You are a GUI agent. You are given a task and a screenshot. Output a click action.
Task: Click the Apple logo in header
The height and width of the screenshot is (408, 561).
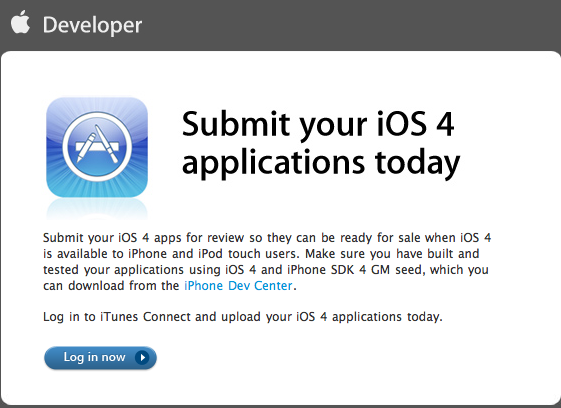(x=20, y=22)
